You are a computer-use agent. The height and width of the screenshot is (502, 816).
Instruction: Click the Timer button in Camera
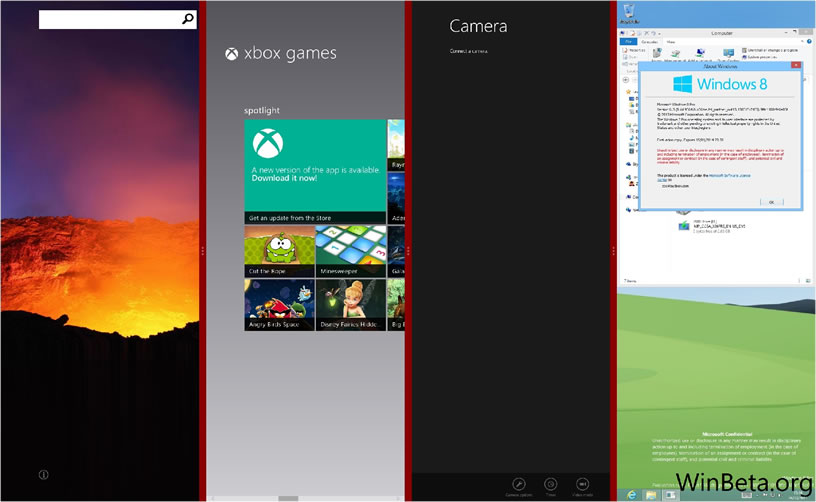pyautogui.click(x=551, y=487)
